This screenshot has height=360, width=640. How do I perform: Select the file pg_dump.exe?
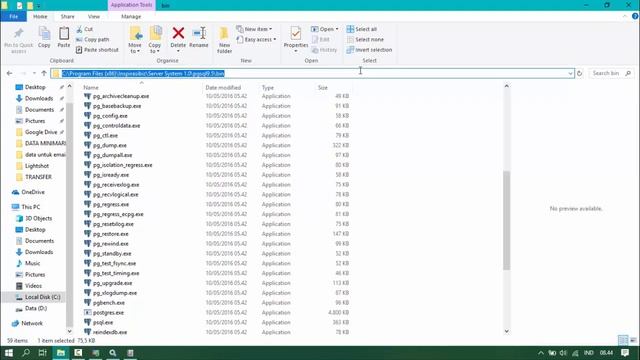click(110, 145)
